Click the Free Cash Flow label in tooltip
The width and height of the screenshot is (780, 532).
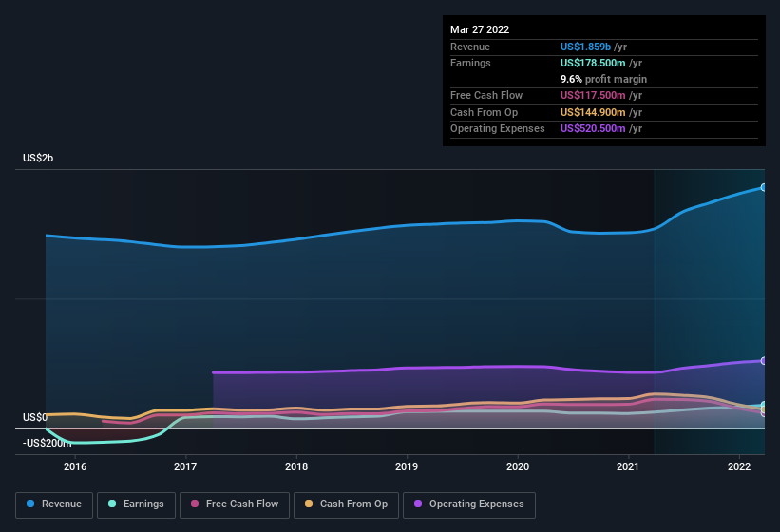coord(486,95)
